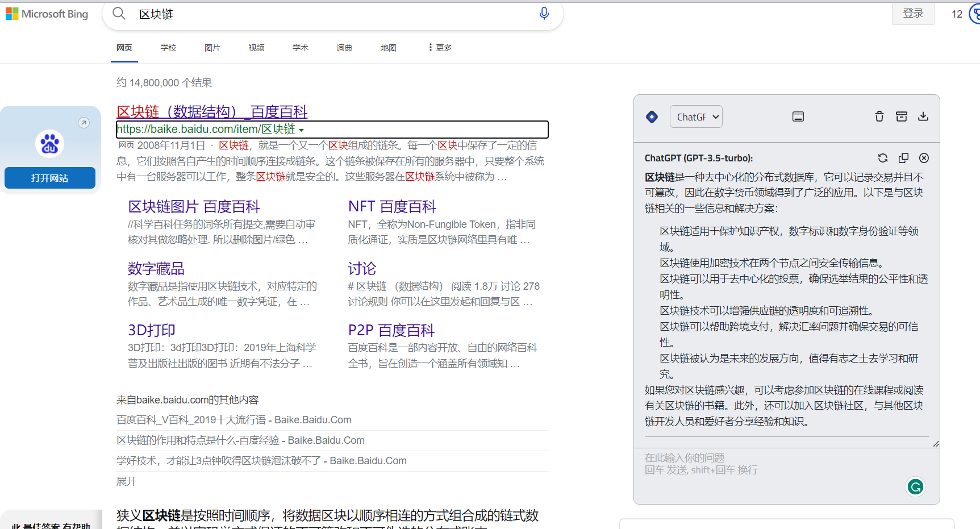Toggle the panel layout icon

(798, 116)
